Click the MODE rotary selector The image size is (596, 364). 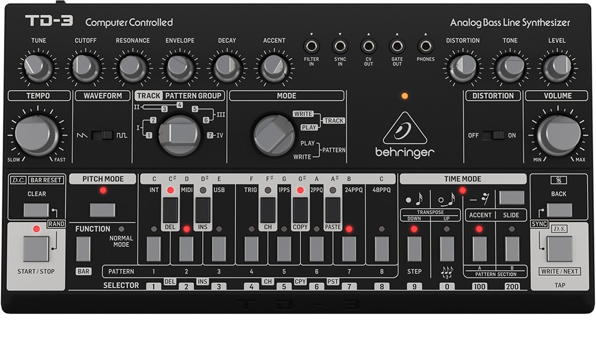point(274,135)
